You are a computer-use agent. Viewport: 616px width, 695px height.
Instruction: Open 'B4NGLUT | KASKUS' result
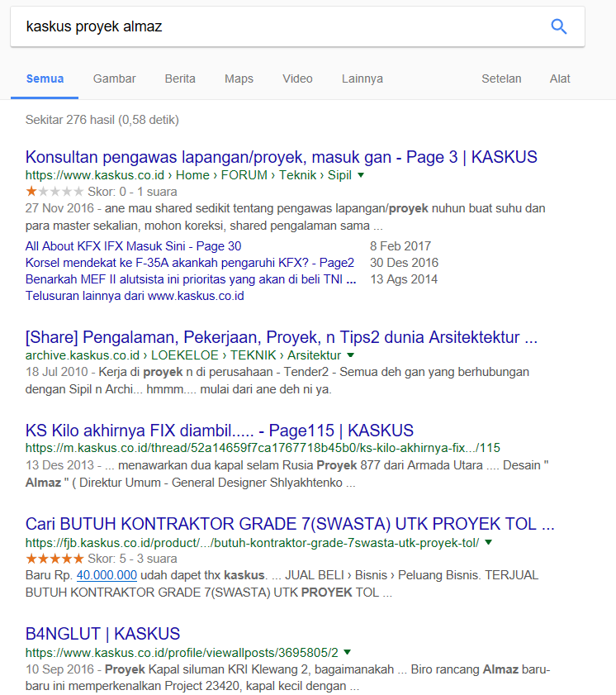[102, 634]
